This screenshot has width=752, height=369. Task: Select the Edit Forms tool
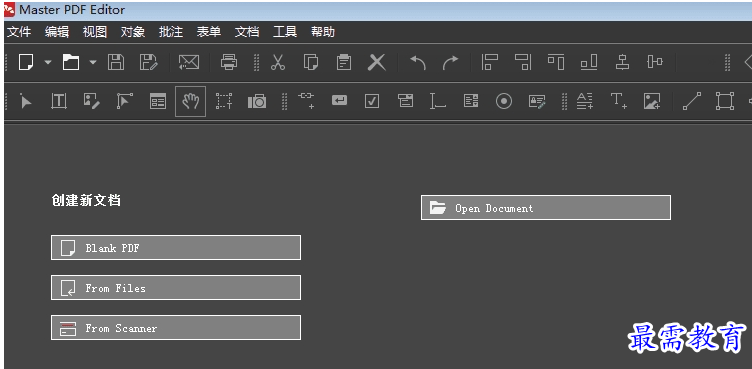(158, 101)
